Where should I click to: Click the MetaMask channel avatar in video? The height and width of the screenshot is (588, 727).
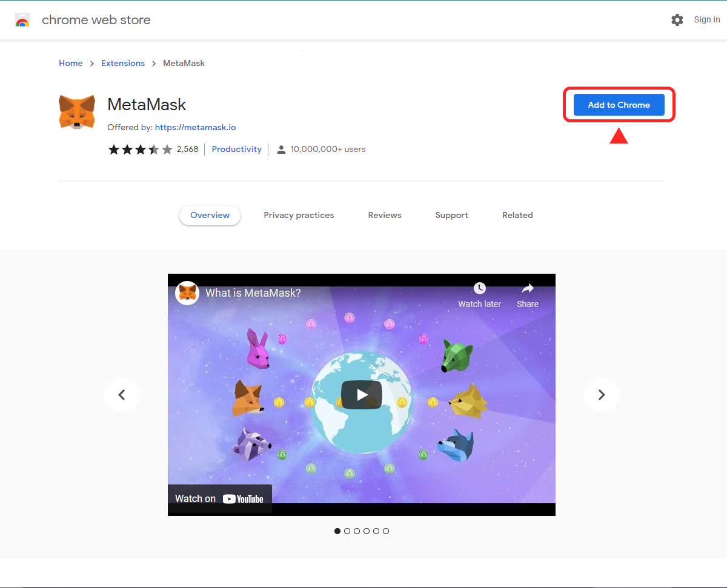(188, 293)
